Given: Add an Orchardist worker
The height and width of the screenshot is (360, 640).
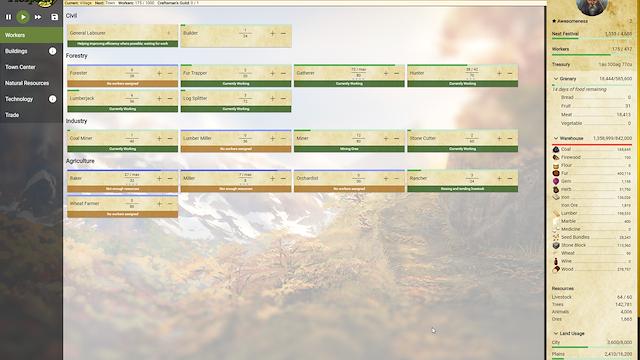Looking at the screenshot, I should (386, 178).
